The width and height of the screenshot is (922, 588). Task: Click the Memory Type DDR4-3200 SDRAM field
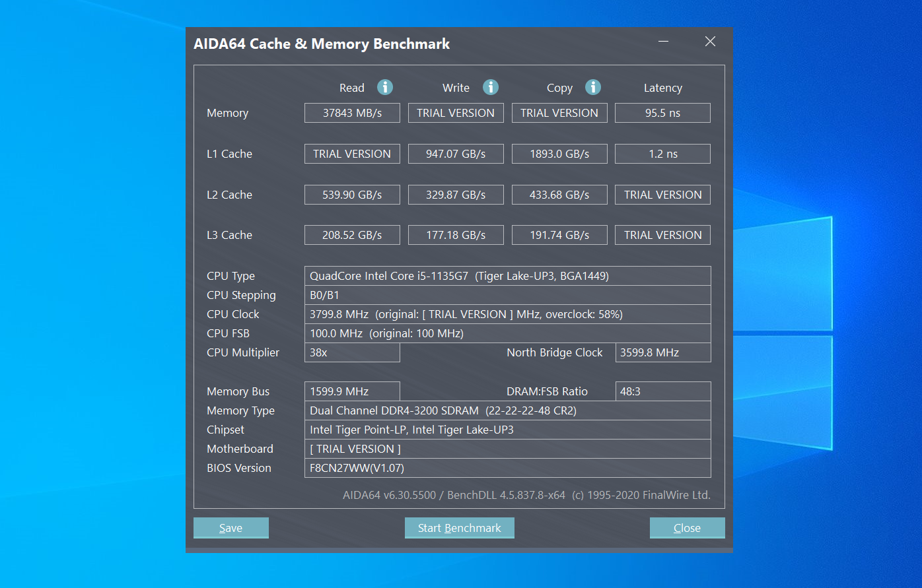pos(507,410)
